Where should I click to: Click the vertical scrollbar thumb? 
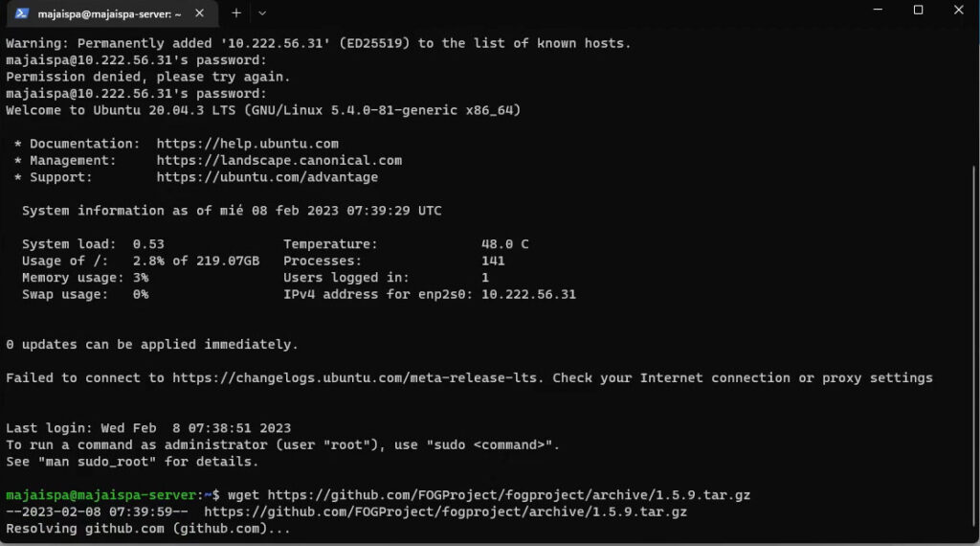click(x=974, y=345)
